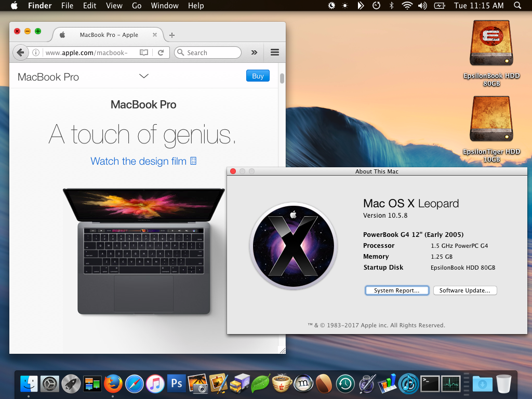Open the blue music note app
Image resolution: width=532 pixels, height=399 pixels.
(408, 384)
